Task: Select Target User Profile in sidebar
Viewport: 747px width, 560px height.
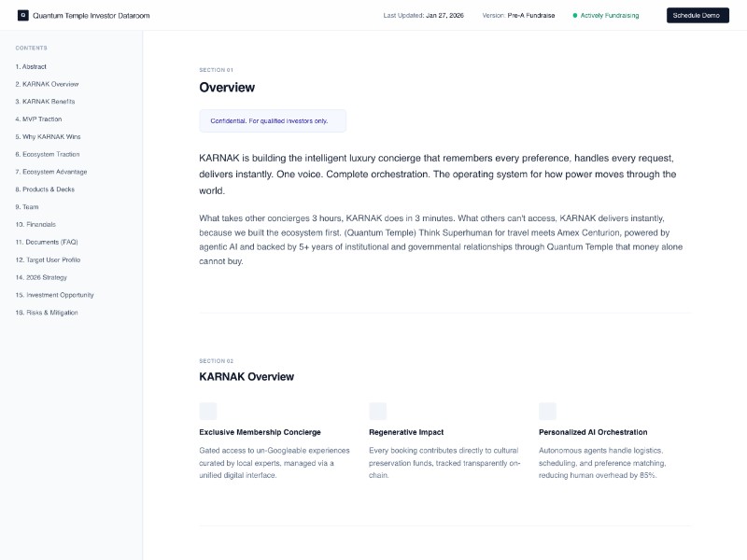Action: click(48, 259)
